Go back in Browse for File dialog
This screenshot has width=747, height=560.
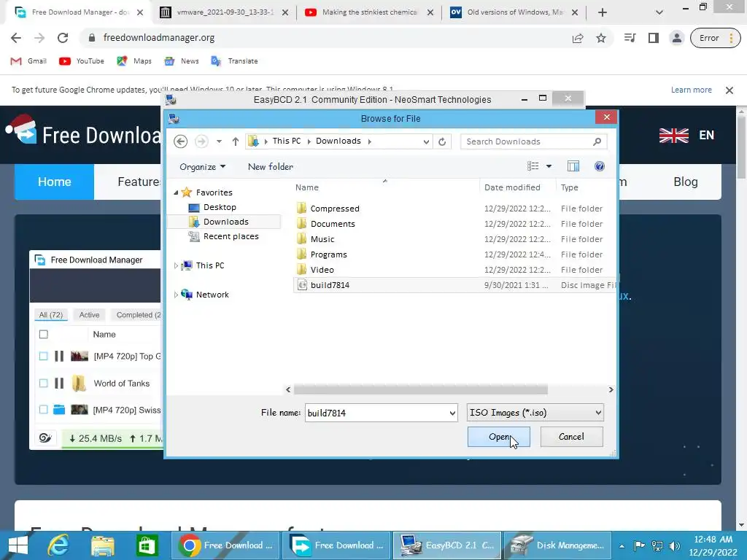pos(181,141)
